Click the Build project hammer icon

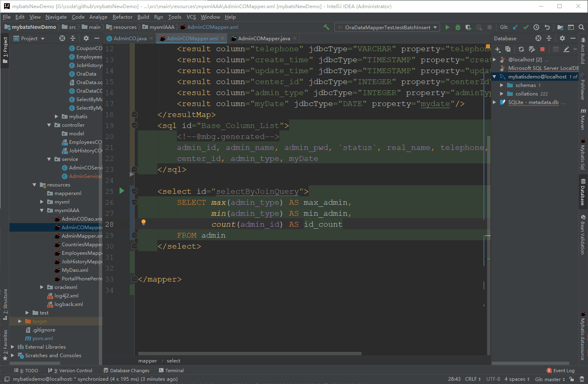[x=326, y=27]
